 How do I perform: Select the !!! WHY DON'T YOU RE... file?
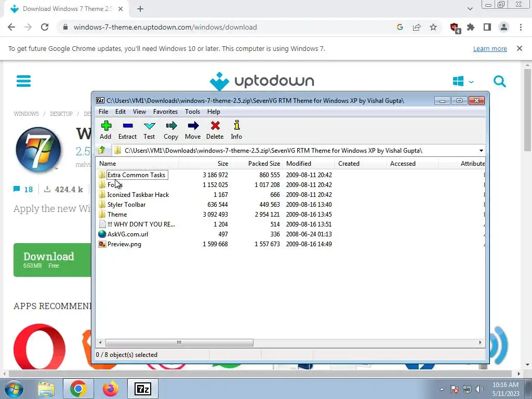point(141,224)
